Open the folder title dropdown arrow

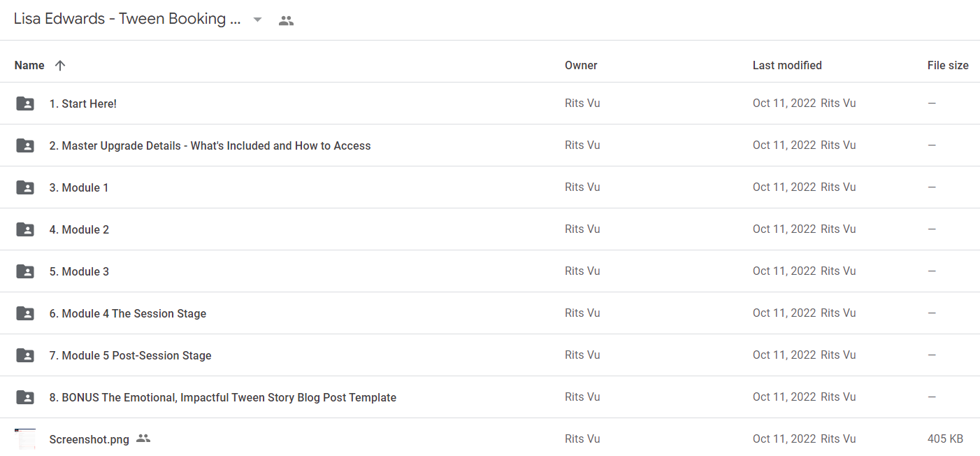coord(257,20)
